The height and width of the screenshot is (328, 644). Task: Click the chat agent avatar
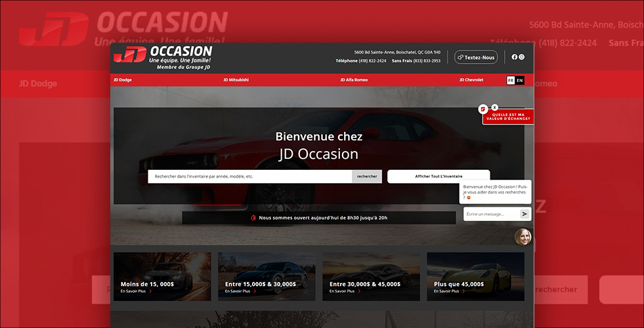(x=523, y=237)
